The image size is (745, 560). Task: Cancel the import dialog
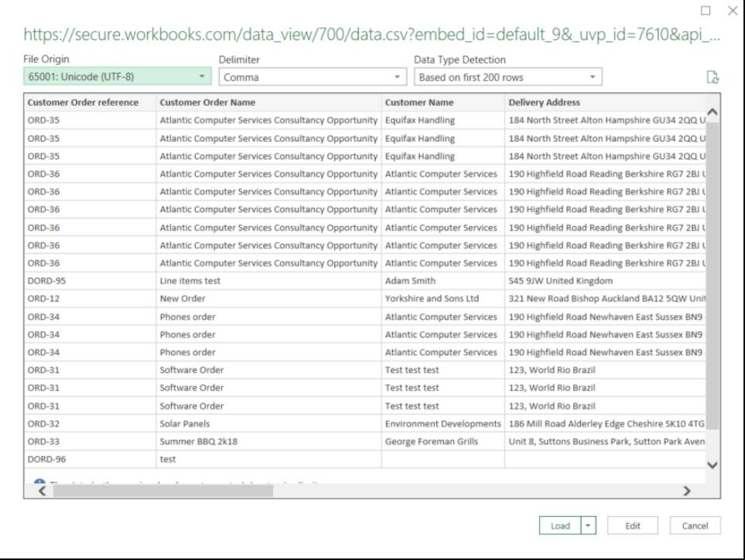(695, 525)
